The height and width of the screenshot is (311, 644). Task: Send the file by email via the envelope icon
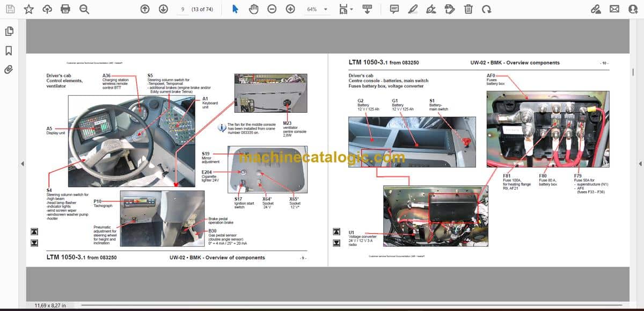(614, 9)
